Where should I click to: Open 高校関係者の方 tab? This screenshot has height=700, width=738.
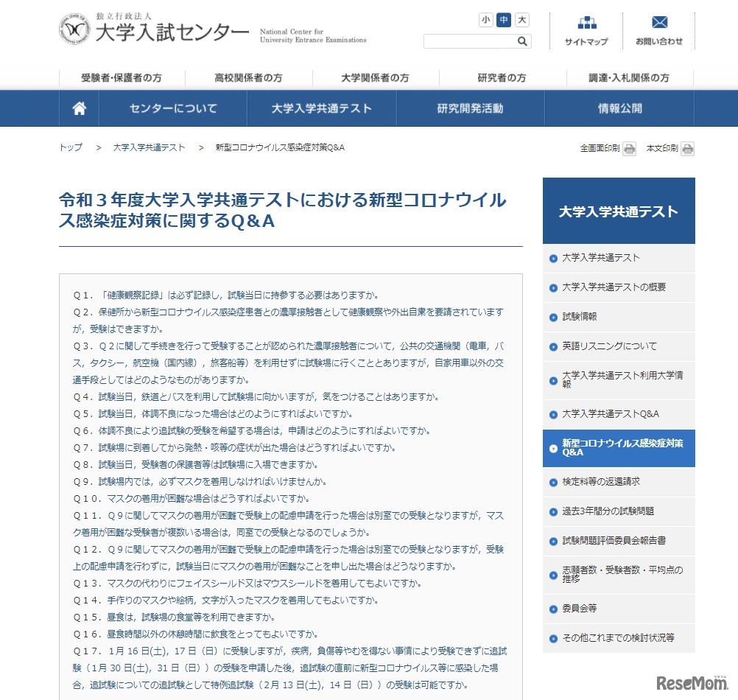[x=248, y=78]
